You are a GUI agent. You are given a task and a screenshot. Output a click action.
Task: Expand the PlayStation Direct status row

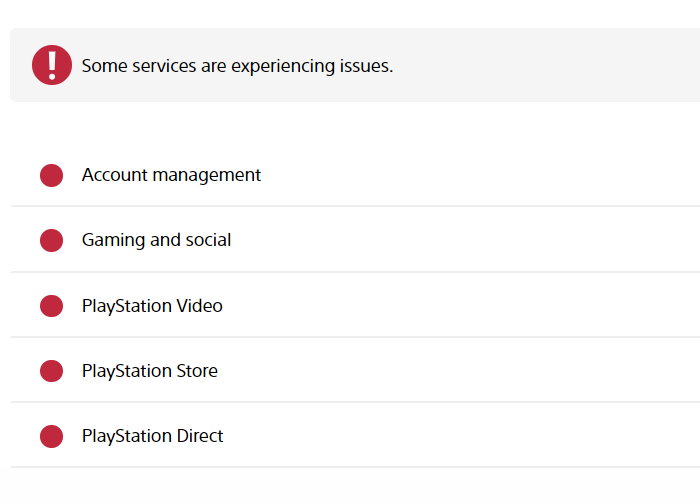tap(355, 435)
